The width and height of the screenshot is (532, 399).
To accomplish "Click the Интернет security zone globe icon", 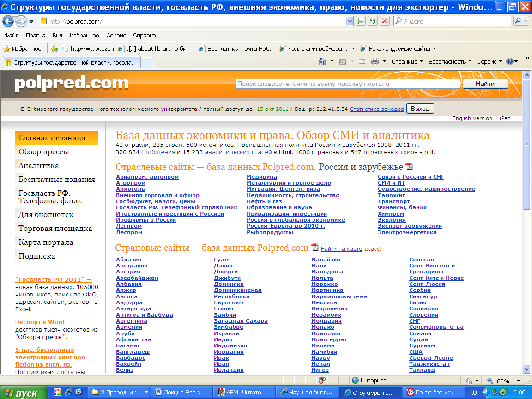I will [x=355, y=381].
